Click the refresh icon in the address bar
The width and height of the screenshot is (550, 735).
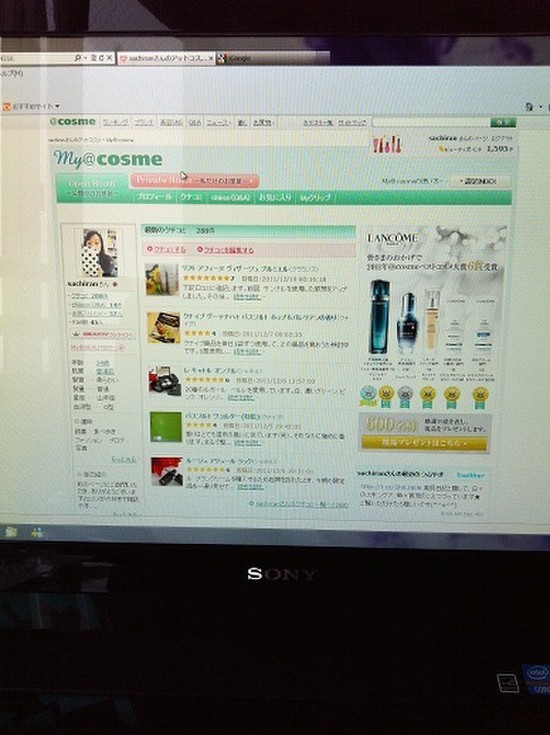[x=101, y=58]
